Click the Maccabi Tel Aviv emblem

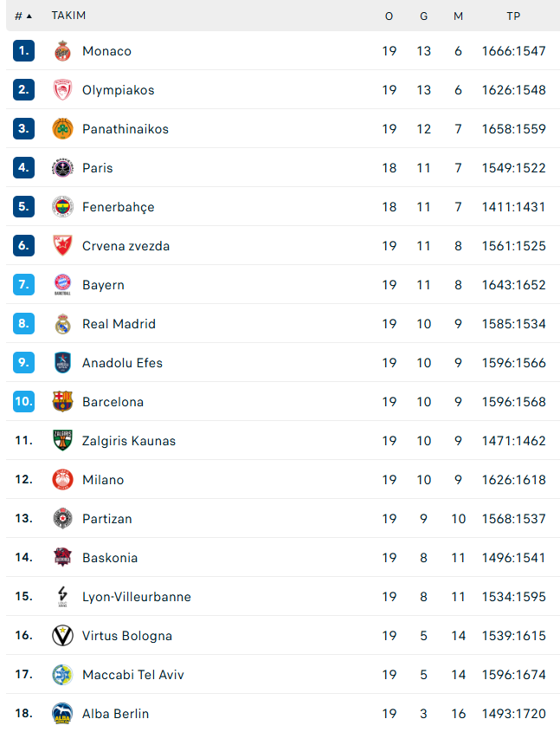tap(62, 675)
